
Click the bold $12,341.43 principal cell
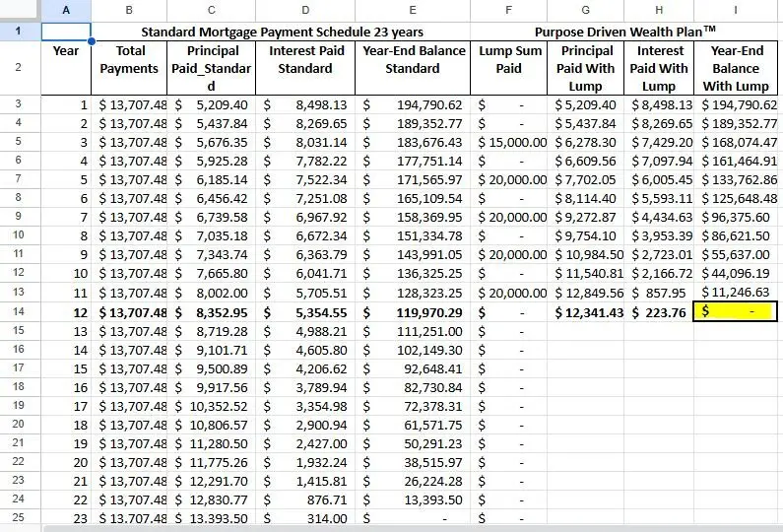tap(585, 312)
